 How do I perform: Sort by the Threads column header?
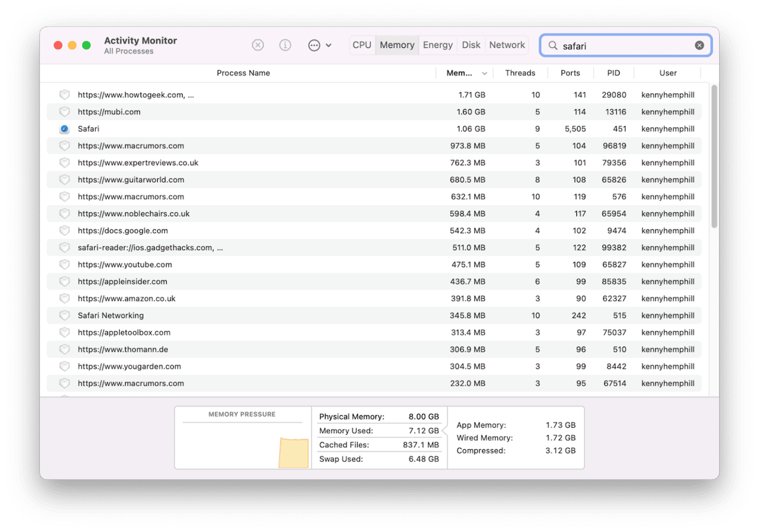pos(520,73)
